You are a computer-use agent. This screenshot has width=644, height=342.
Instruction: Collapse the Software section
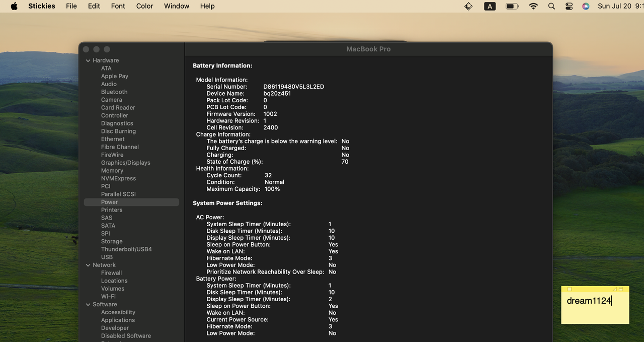[88, 304]
